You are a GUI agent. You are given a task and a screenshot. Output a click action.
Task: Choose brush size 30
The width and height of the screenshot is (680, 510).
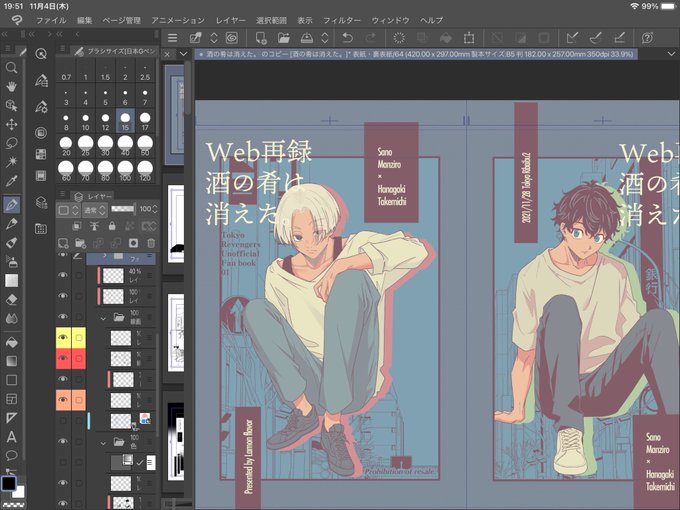tap(105, 146)
